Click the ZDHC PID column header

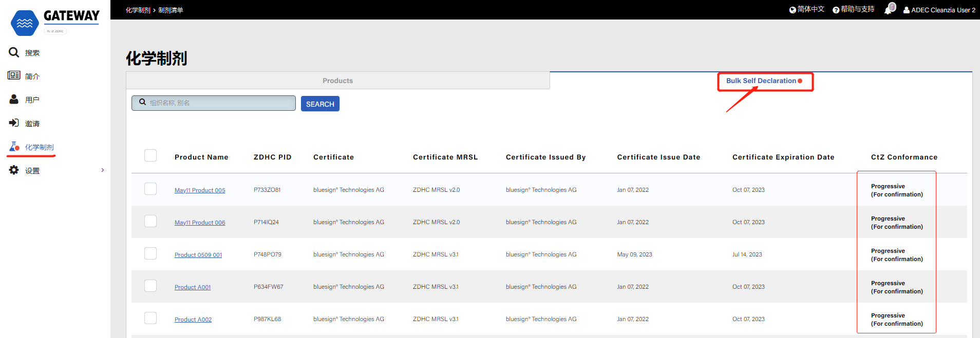[273, 157]
